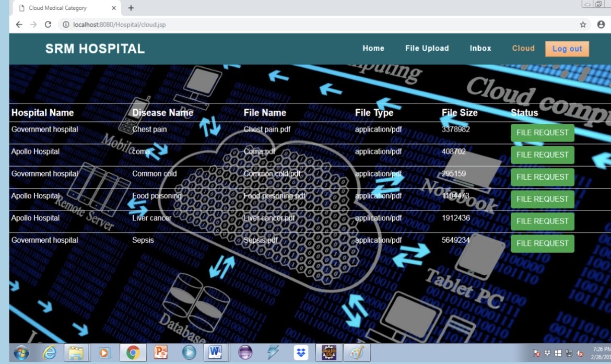The height and width of the screenshot is (364, 611).
Task: View site information icon in address bar
Action: (x=66, y=25)
